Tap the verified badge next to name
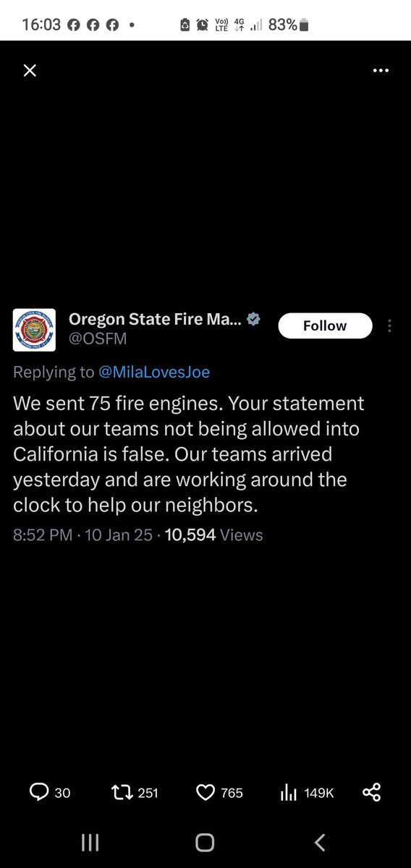The width and height of the screenshot is (411, 868). [253, 319]
